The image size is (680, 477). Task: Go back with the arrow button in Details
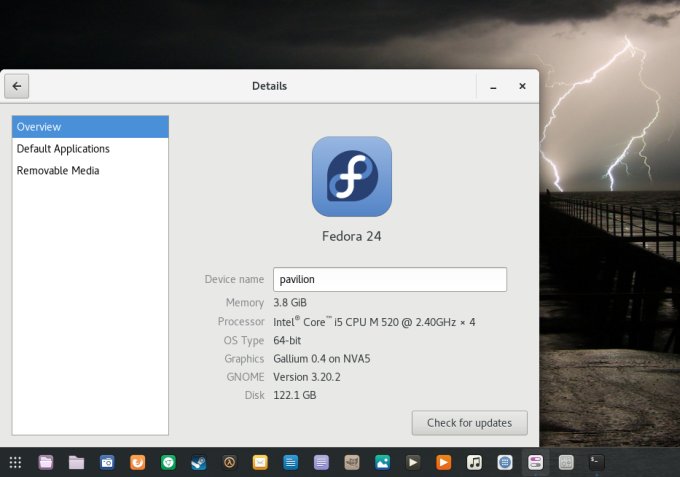(x=17, y=86)
